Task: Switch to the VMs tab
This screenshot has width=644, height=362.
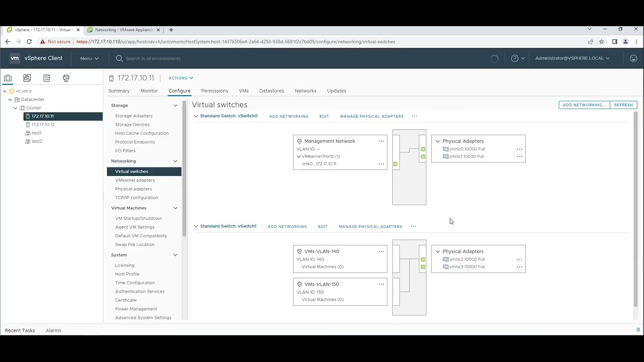Action: point(244,91)
